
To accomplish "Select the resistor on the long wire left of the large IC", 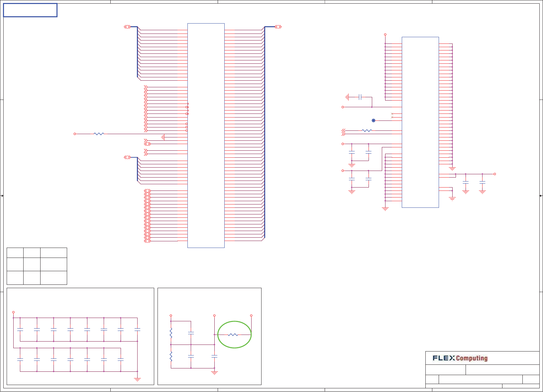I will 99,134.
